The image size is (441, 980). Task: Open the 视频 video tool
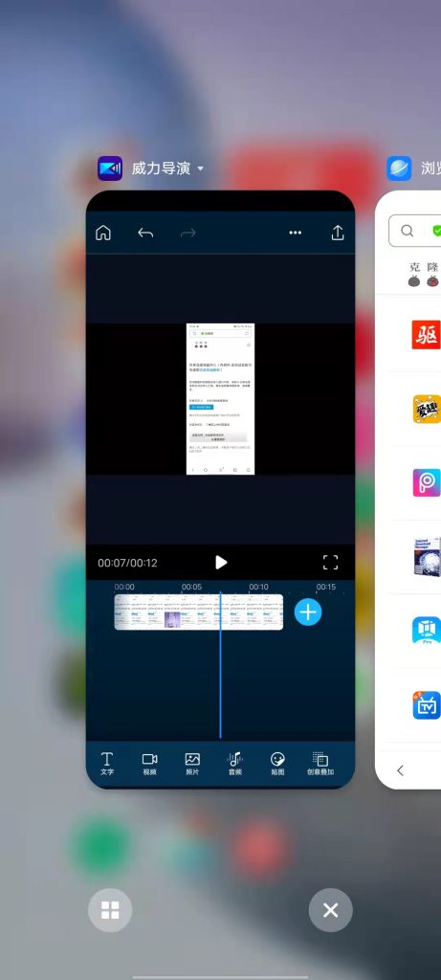(x=150, y=764)
